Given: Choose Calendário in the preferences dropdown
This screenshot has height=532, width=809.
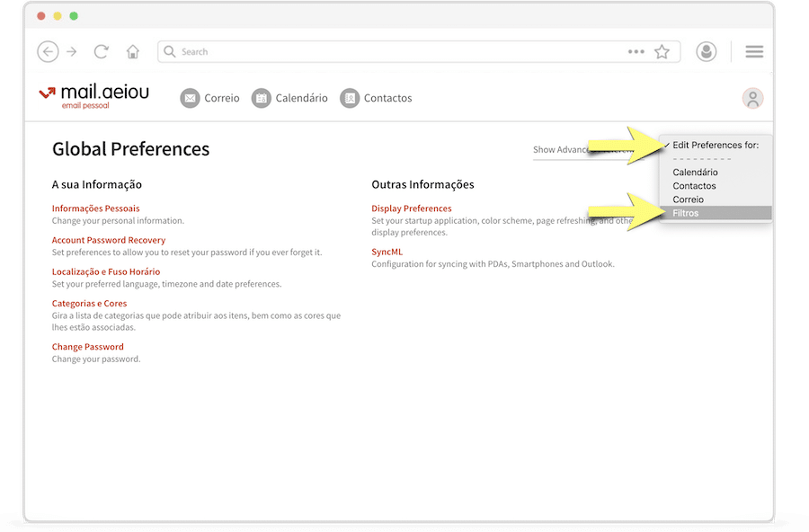Looking at the screenshot, I should [695, 173].
